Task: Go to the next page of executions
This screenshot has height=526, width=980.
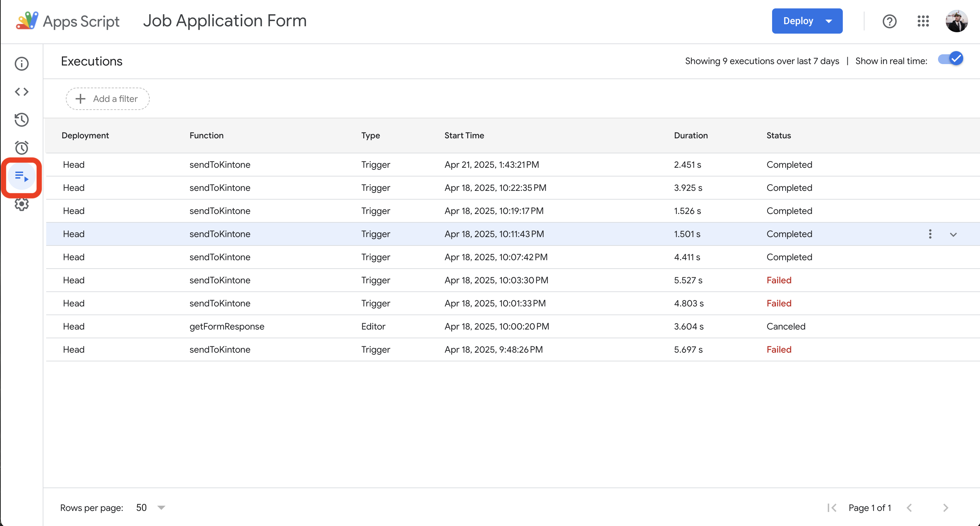Action: tap(946, 508)
